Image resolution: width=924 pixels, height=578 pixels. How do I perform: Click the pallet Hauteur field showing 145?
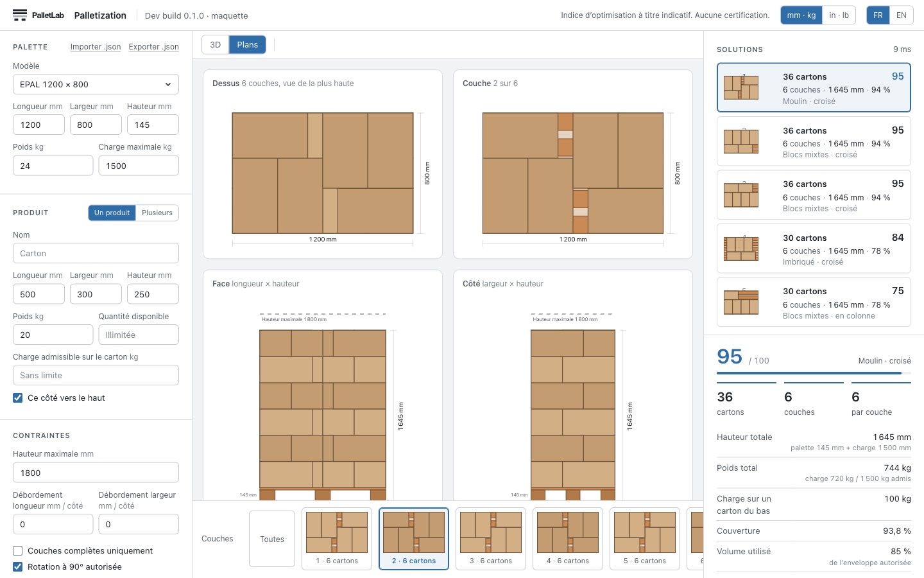(153, 125)
